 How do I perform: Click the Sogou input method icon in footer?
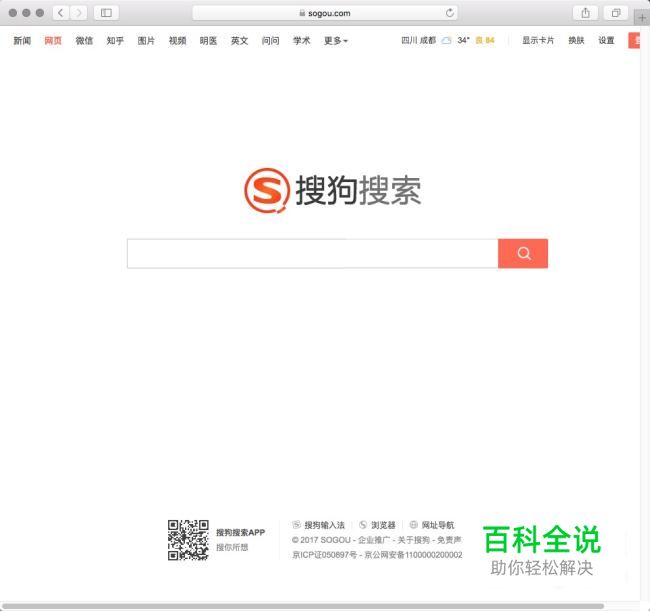296,525
